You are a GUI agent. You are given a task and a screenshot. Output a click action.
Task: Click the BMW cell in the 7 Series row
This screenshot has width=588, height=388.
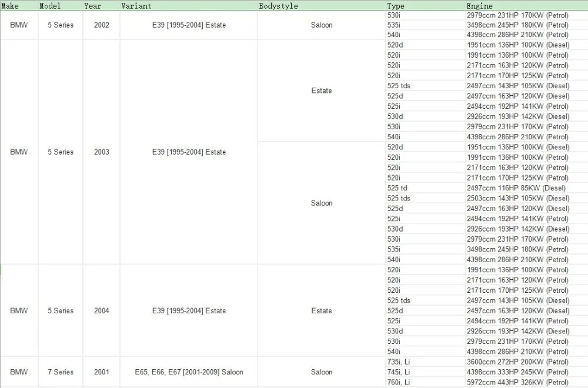pyautogui.click(x=19, y=372)
